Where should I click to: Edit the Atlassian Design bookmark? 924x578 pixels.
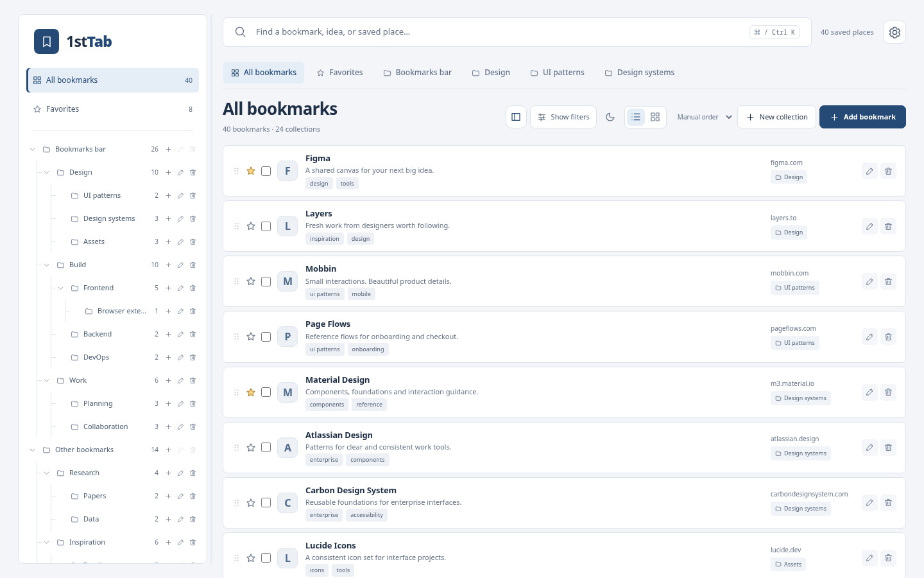point(869,448)
